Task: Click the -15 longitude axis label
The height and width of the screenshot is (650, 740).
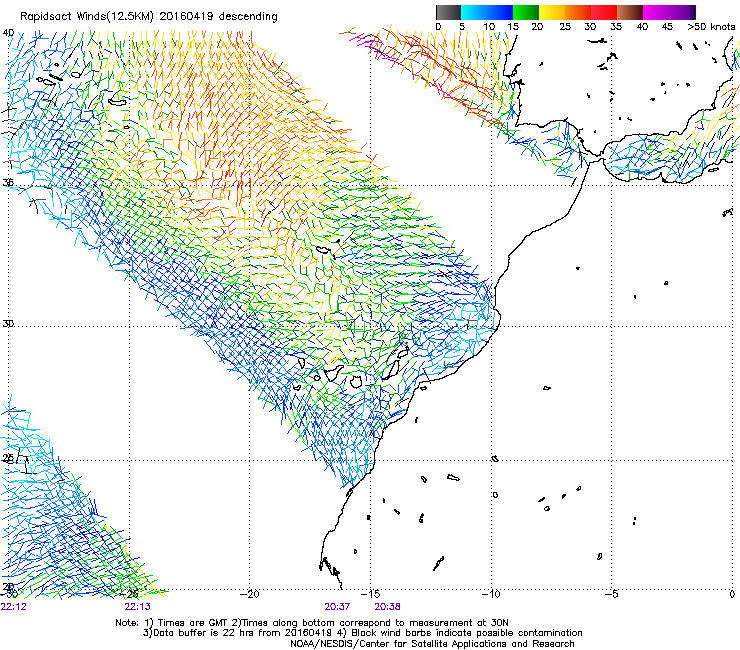Action: coord(370,594)
